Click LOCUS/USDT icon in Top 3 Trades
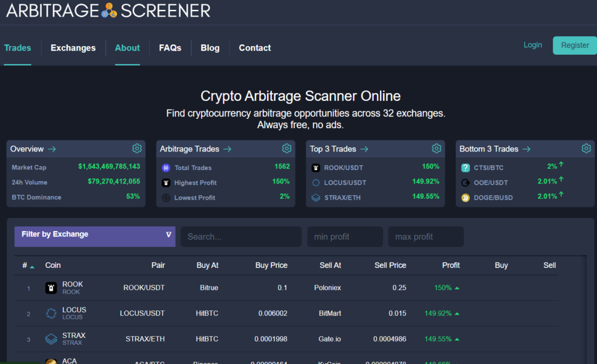Viewport: 597px width, 364px height. (x=315, y=183)
